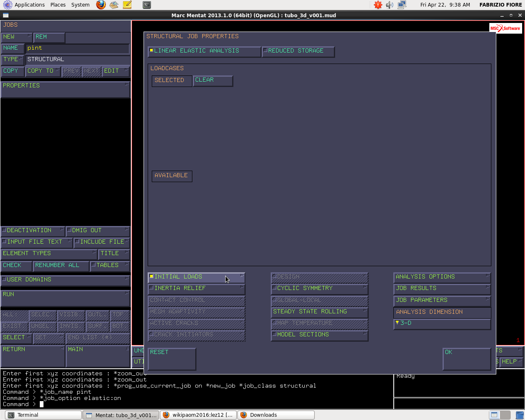525x420 pixels.
Task: Open job TYPE selector
Action: (12, 60)
